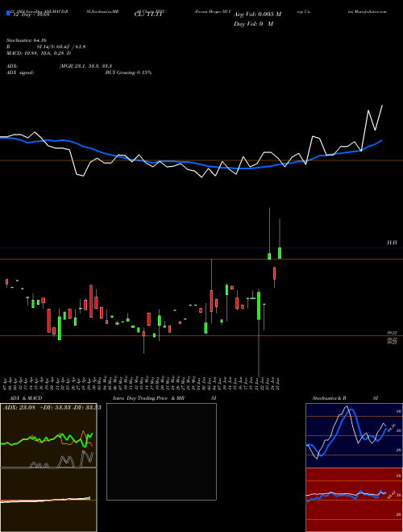Viewport: 403px width, 532px height.
Task: Click the 'MACD: 10.88, 10.6, 0.28' line
Action: 39,53
